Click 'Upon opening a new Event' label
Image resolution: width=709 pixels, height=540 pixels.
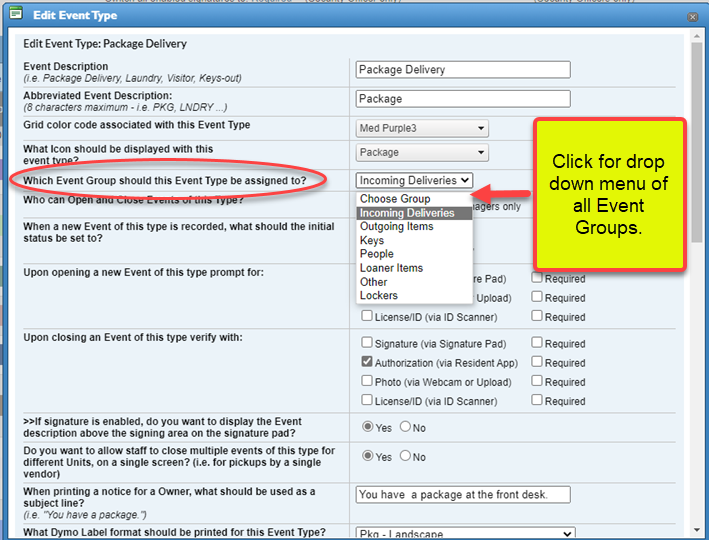[x=143, y=272]
